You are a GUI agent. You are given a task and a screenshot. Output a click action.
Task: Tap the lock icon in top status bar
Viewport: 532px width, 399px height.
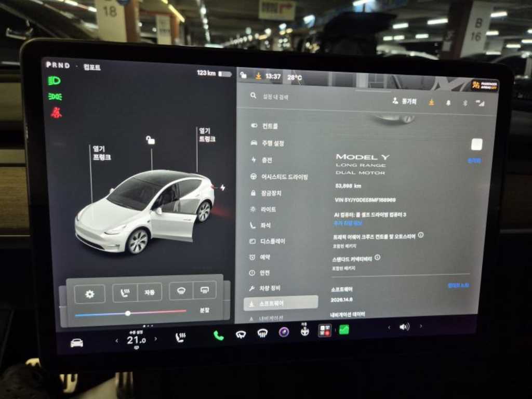(x=243, y=75)
